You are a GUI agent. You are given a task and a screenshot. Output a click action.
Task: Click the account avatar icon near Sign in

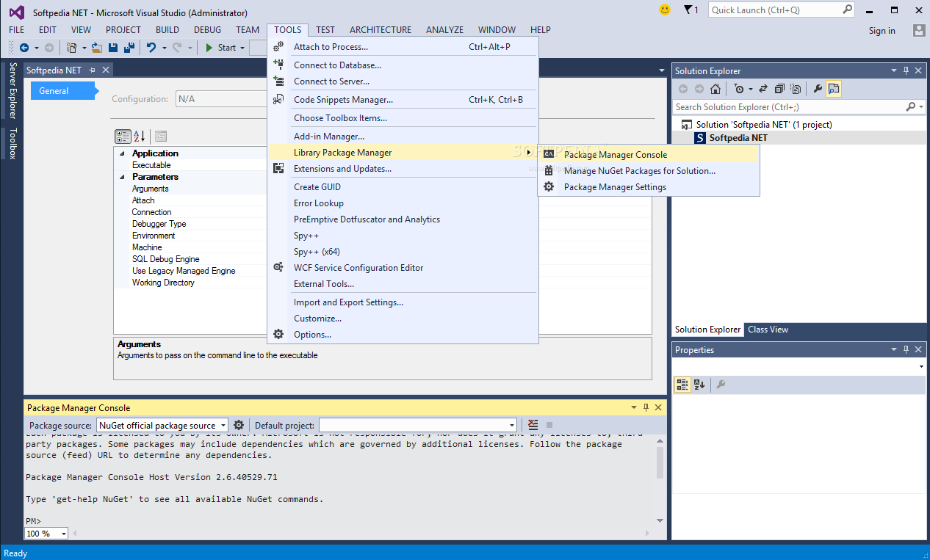click(x=919, y=30)
